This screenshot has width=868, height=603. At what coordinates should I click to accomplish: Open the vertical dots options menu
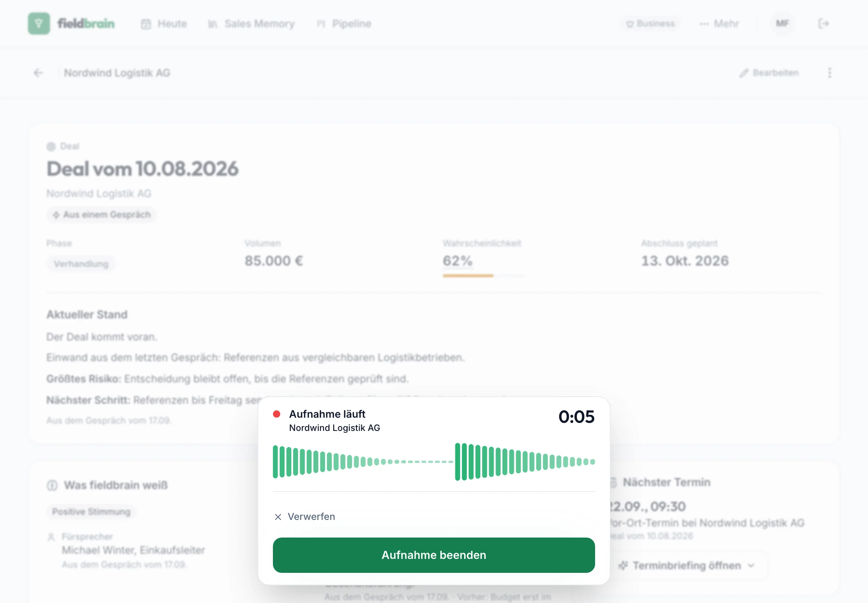pyautogui.click(x=829, y=73)
